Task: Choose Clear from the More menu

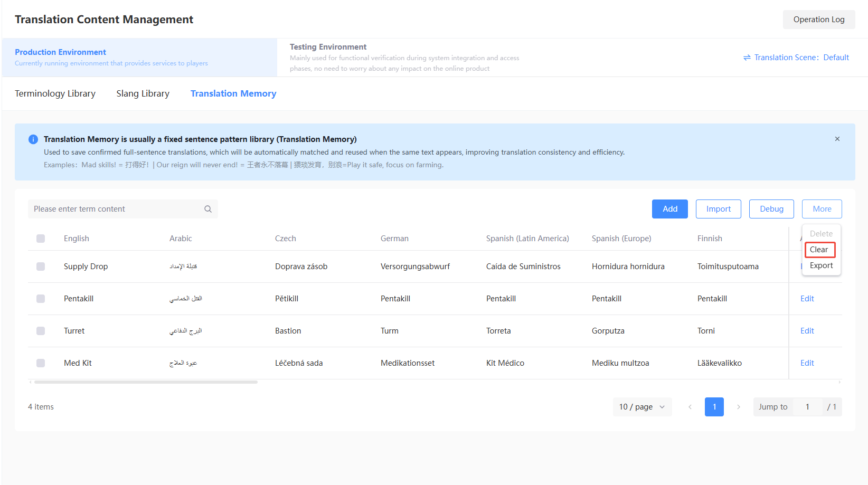Action: click(820, 250)
